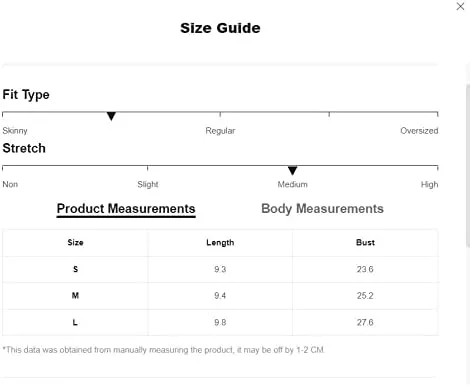Click the High stretch label

[429, 184]
